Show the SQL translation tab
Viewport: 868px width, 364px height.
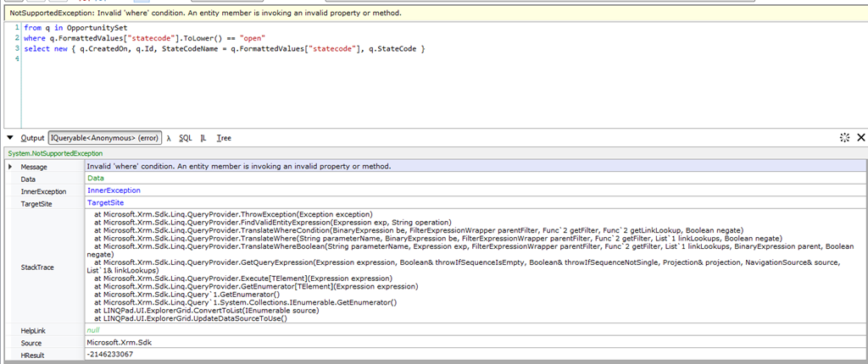(x=185, y=137)
